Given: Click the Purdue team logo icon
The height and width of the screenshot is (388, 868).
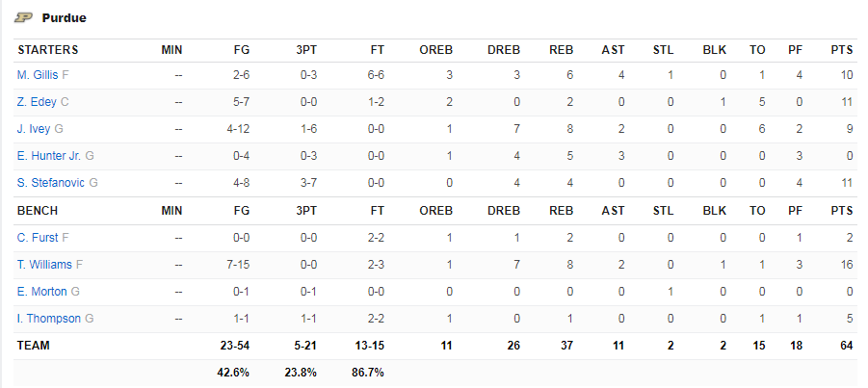Looking at the screenshot, I should [24, 17].
